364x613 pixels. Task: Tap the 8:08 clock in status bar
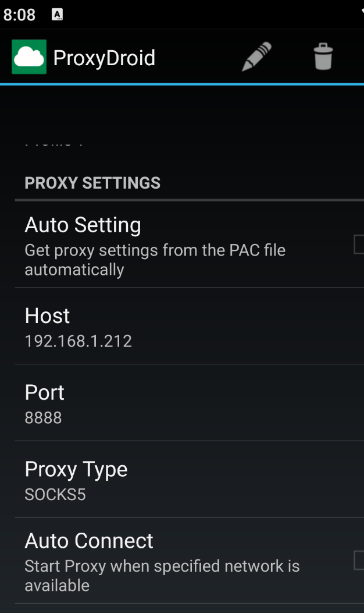19,15
